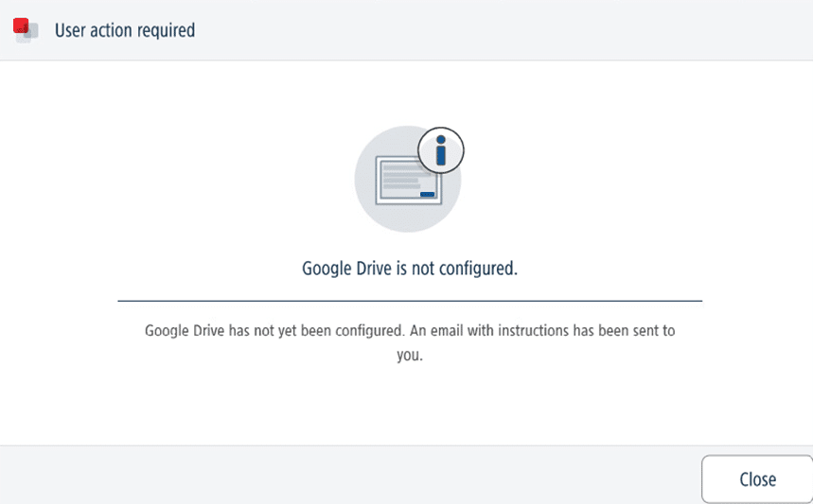
Task: Click the gray circle behind the illustration
Action: click(x=408, y=179)
